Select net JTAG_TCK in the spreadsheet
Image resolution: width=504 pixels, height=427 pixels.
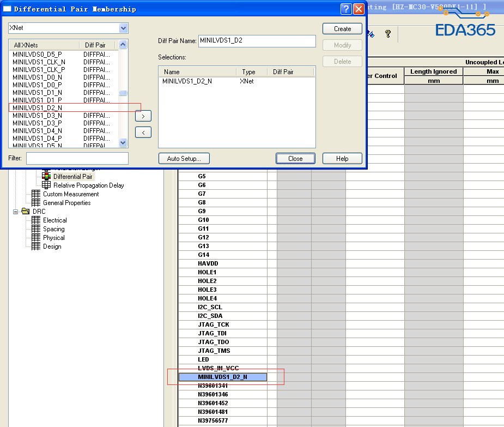tap(214, 324)
